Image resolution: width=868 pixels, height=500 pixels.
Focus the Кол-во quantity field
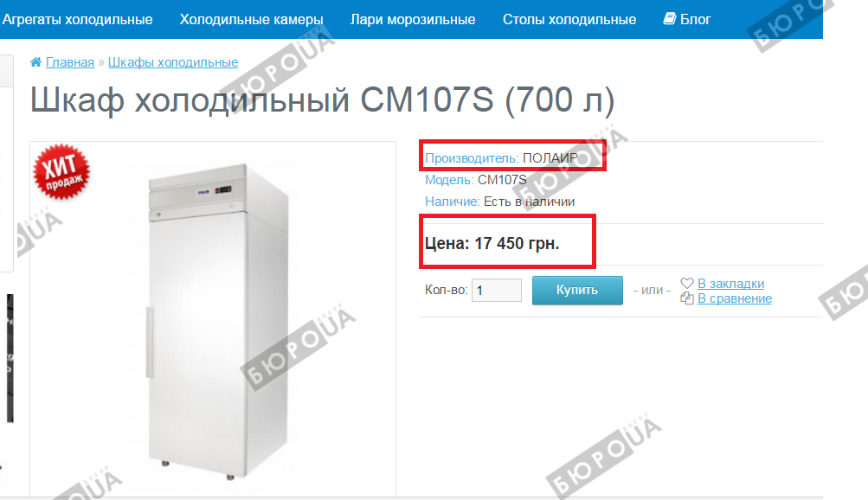click(497, 291)
